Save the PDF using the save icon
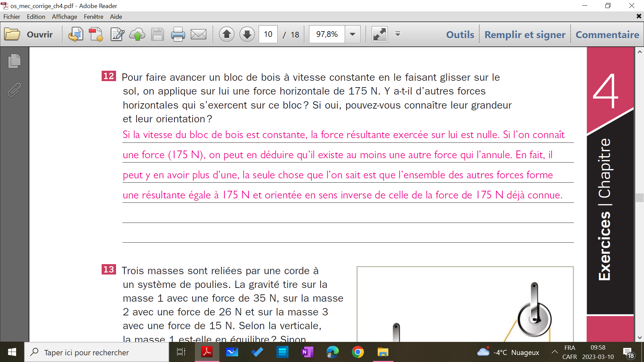 tap(157, 34)
